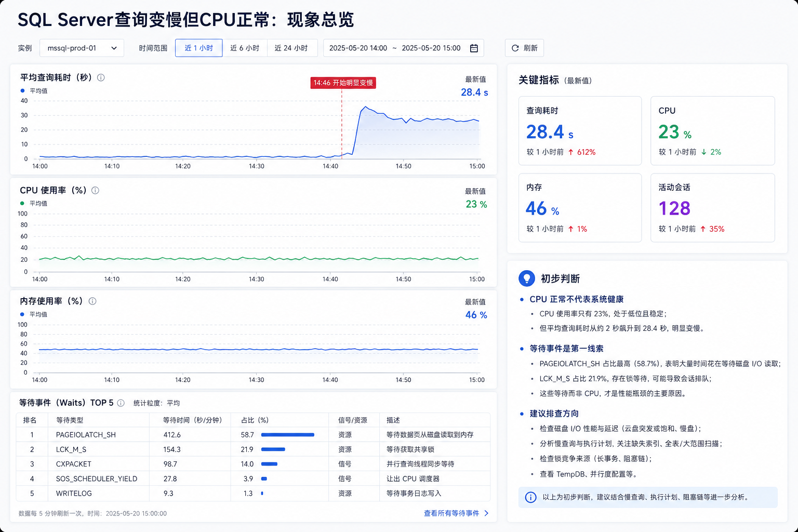
Task: Click the 活动会话 128 metric card
Action: pyautogui.click(x=712, y=208)
